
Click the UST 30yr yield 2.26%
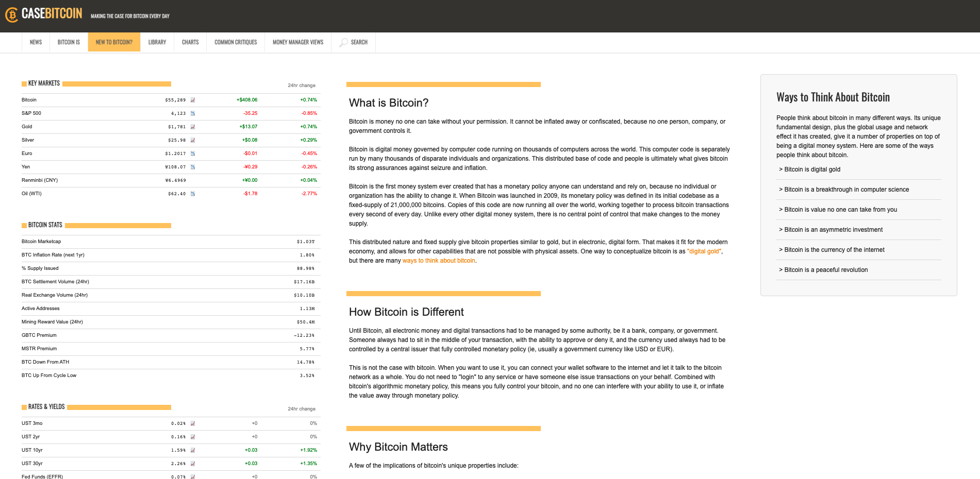(x=178, y=464)
